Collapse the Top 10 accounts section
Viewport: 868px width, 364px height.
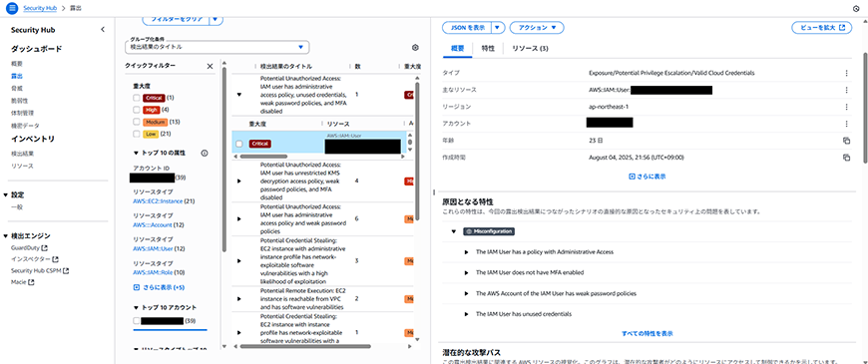(136, 307)
